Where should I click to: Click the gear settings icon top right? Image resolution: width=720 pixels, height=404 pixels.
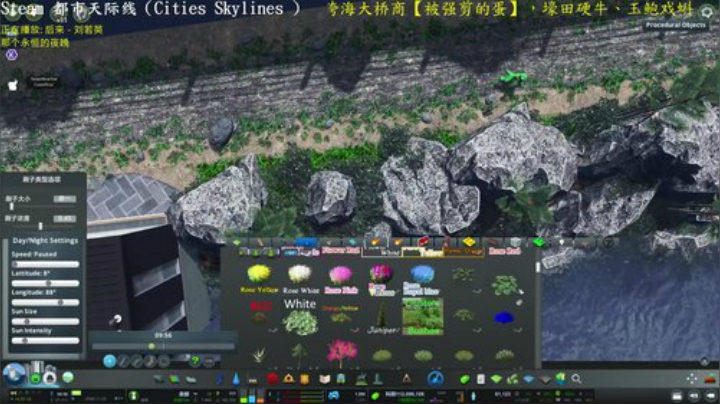(x=707, y=12)
